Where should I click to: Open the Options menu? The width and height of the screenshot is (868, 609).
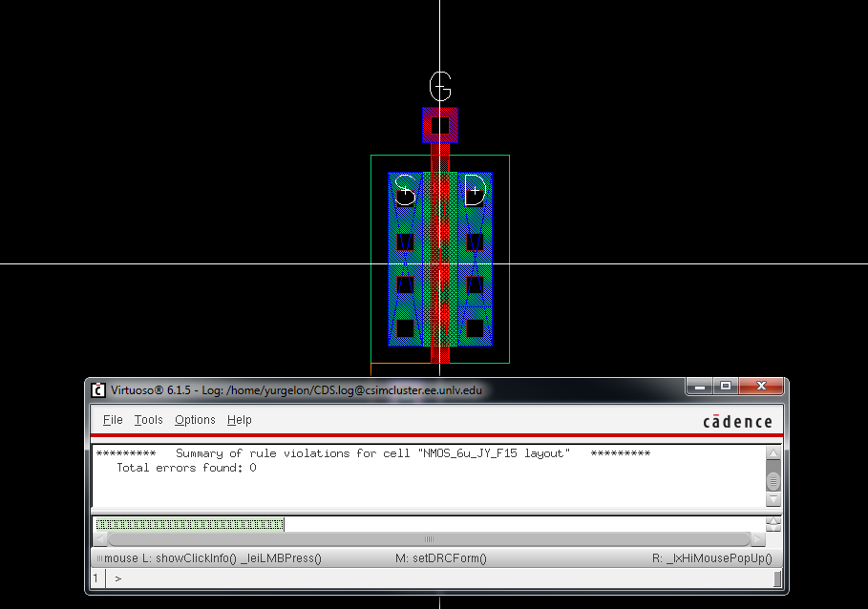point(195,420)
